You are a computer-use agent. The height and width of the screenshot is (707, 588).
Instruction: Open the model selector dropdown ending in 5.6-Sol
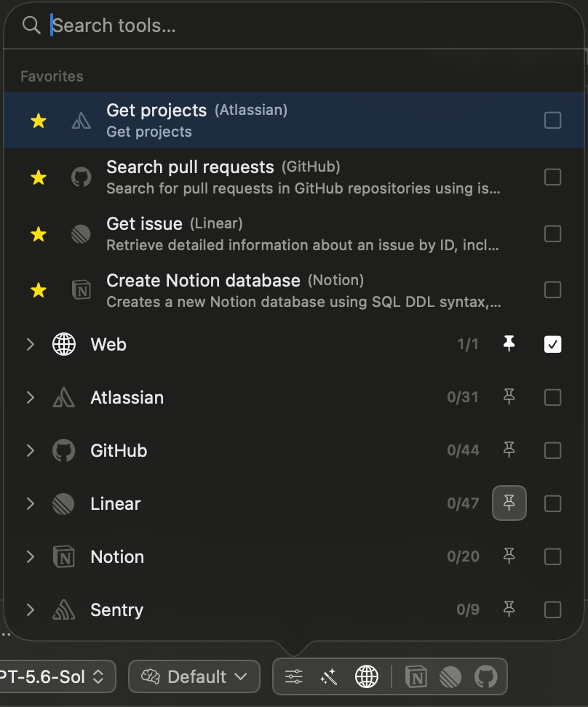[x=57, y=676]
